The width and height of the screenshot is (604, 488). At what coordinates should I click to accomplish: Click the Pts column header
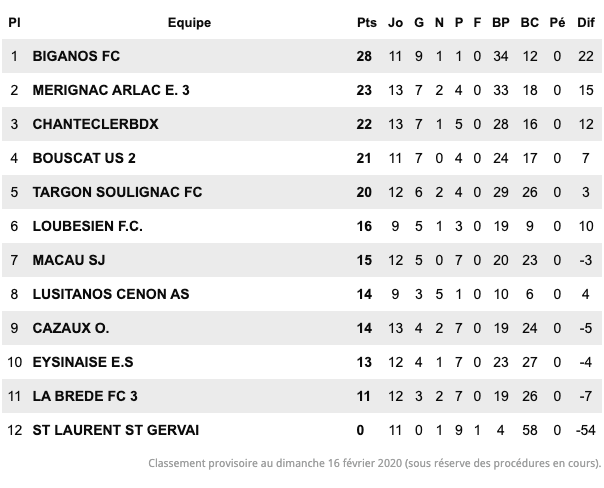[x=367, y=23]
